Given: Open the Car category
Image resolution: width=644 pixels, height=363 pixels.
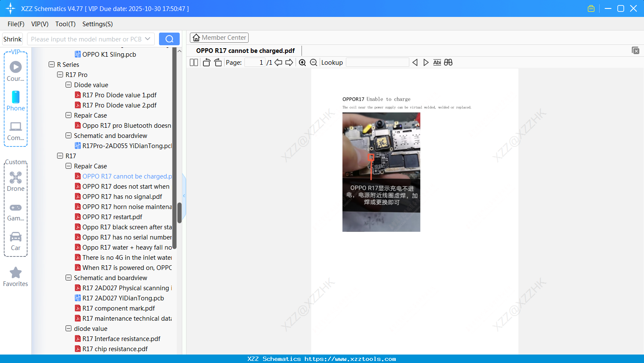Looking at the screenshot, I should (x=16, y=241).
